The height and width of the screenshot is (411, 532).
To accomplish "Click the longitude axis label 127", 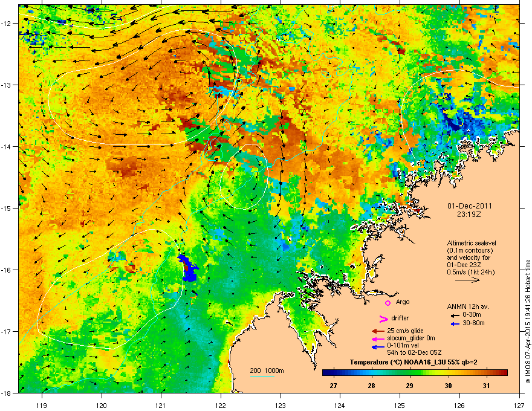I will 519,405.
